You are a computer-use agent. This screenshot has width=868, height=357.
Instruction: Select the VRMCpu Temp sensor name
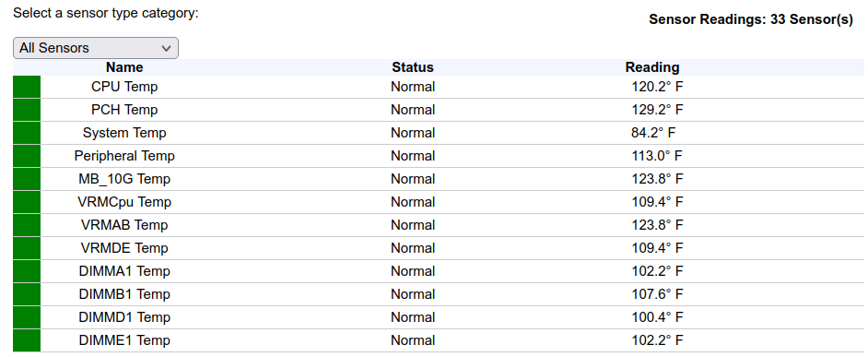[x=124, y=202]
